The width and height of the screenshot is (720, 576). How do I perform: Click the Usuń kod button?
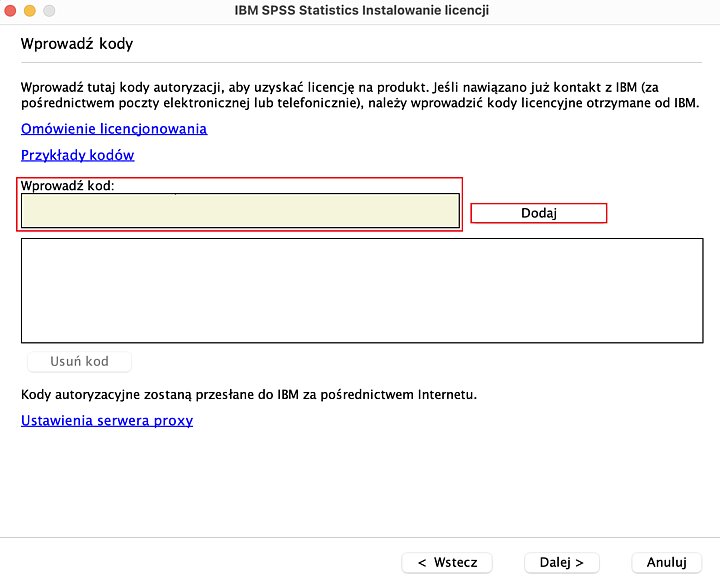[79, 361]
